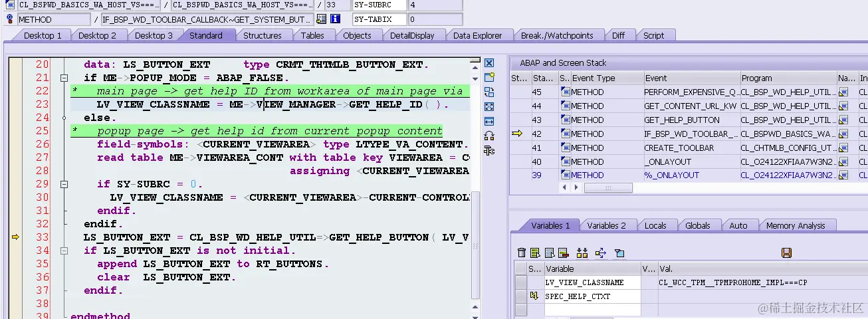Click the headphones services icon beside editor
The image size is (868, 319).
coord(489,136)
